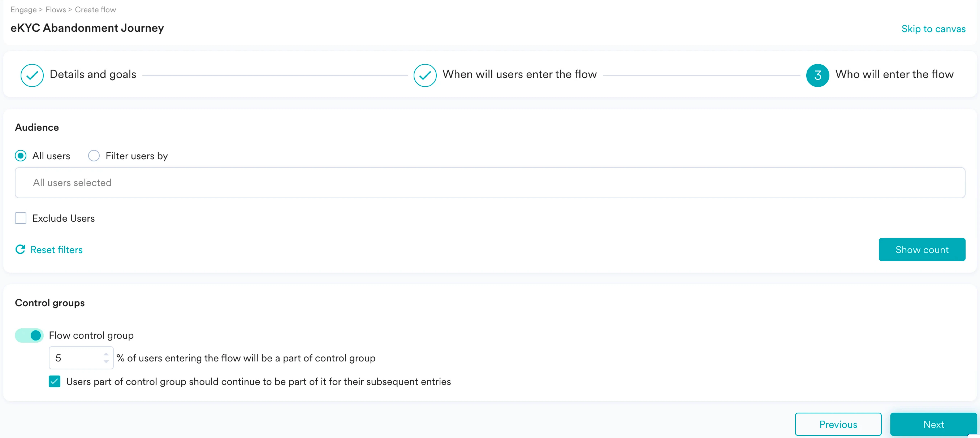Viewport: 980px width, 438px height.
Task: Decrease control group percentage with down arrow
Action: coord(106,362)
